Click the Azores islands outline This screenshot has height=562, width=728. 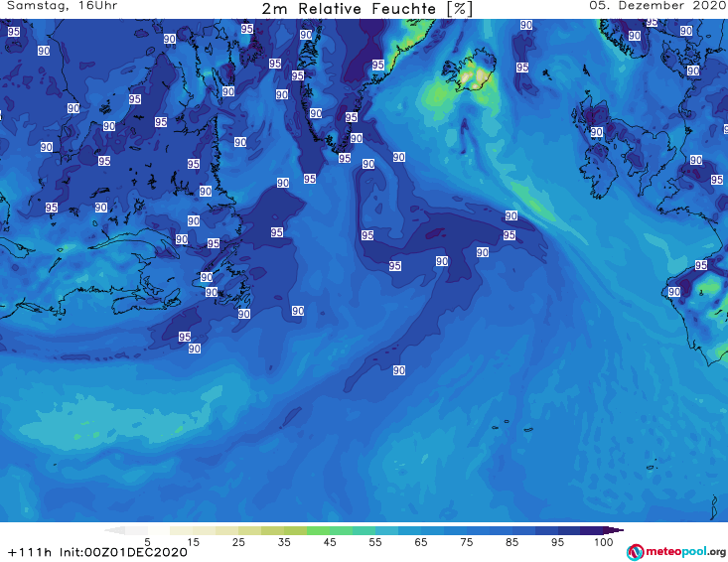511,426
